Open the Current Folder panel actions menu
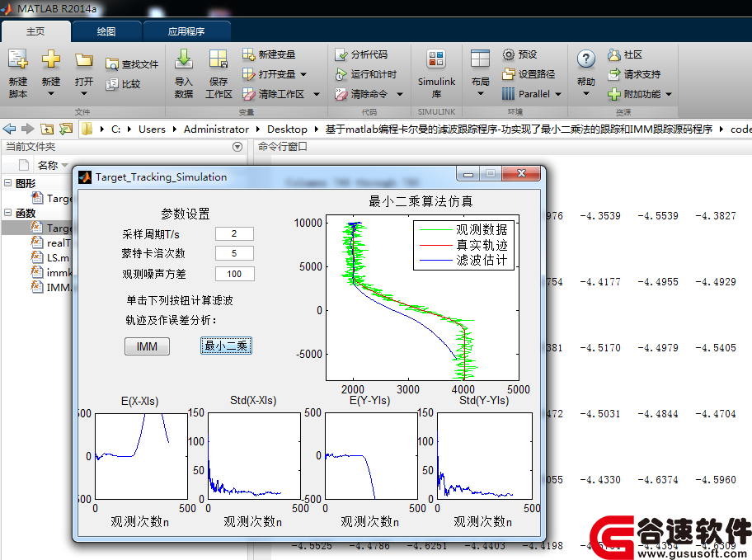This screenshot has width=752, height=560. coord(237,147)
